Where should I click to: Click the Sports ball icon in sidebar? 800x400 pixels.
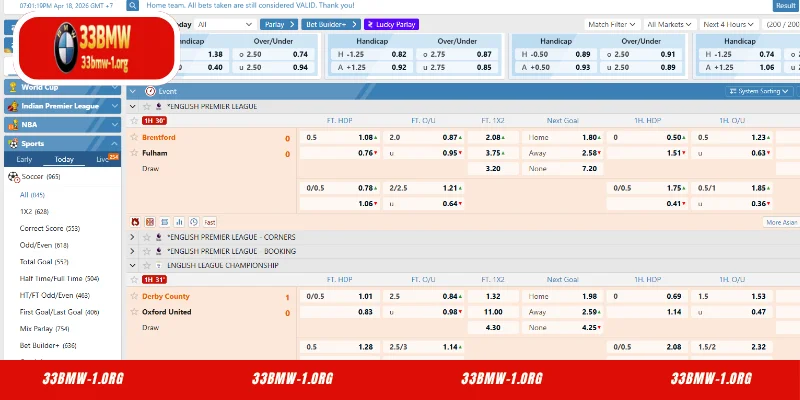tap(13, 143)
